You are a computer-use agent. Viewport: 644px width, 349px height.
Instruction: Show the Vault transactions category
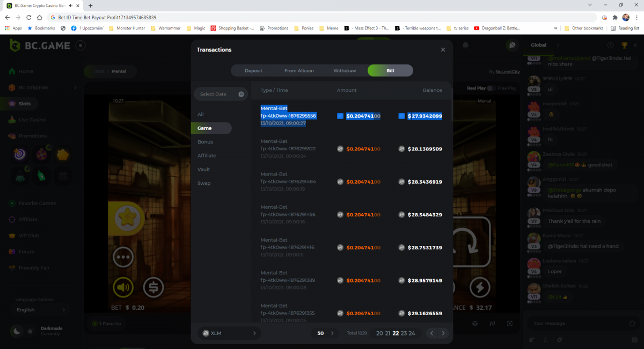tap(203, 169)
